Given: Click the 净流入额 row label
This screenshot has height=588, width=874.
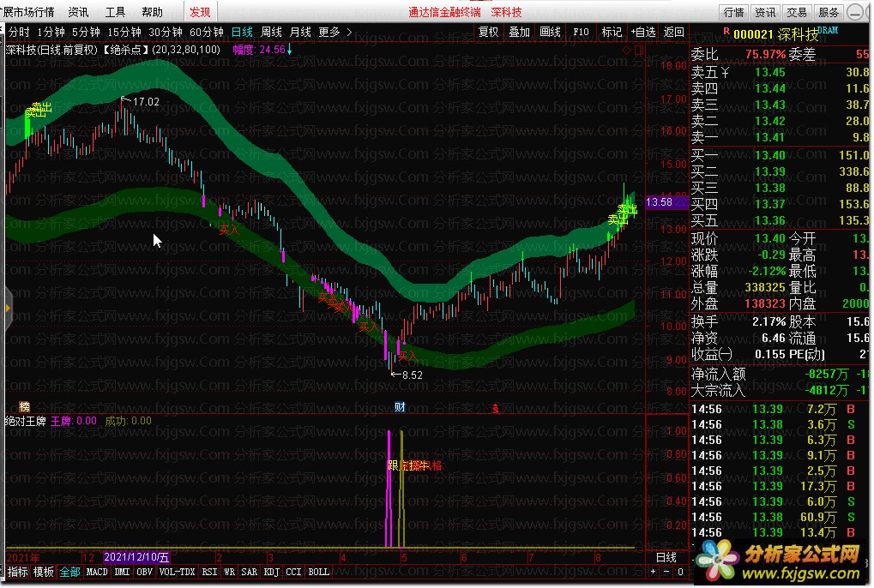Looking at the screenshot, I should point(719,374).
